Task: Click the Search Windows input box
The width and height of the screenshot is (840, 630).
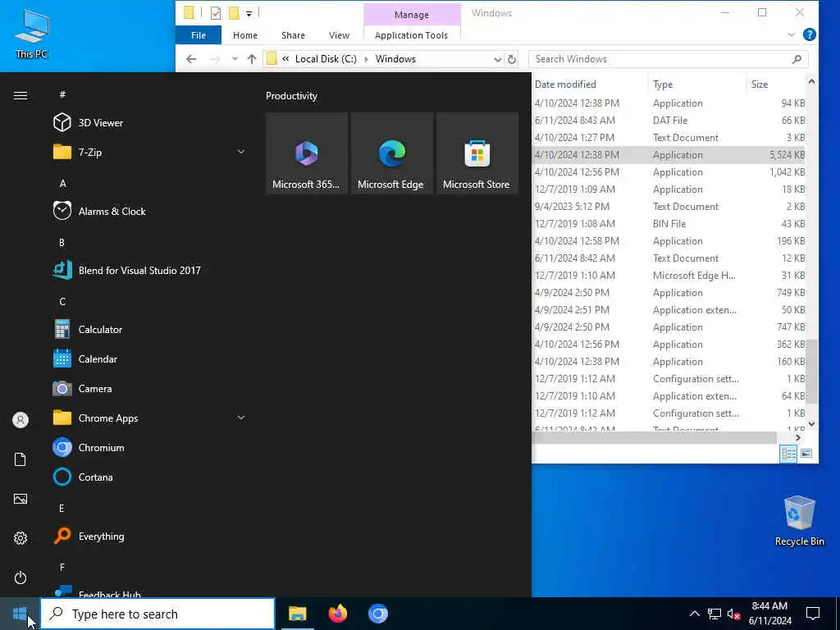Action: (668, 59)
